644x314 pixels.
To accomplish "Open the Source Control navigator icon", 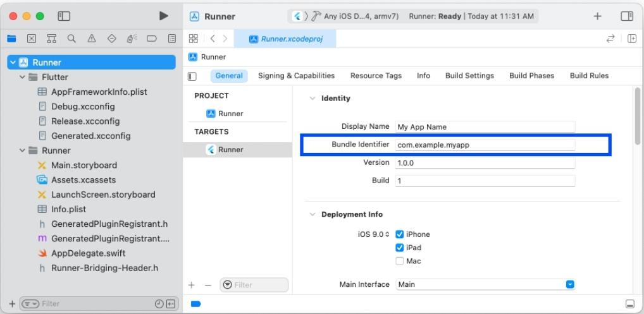I will coord(32,39).
